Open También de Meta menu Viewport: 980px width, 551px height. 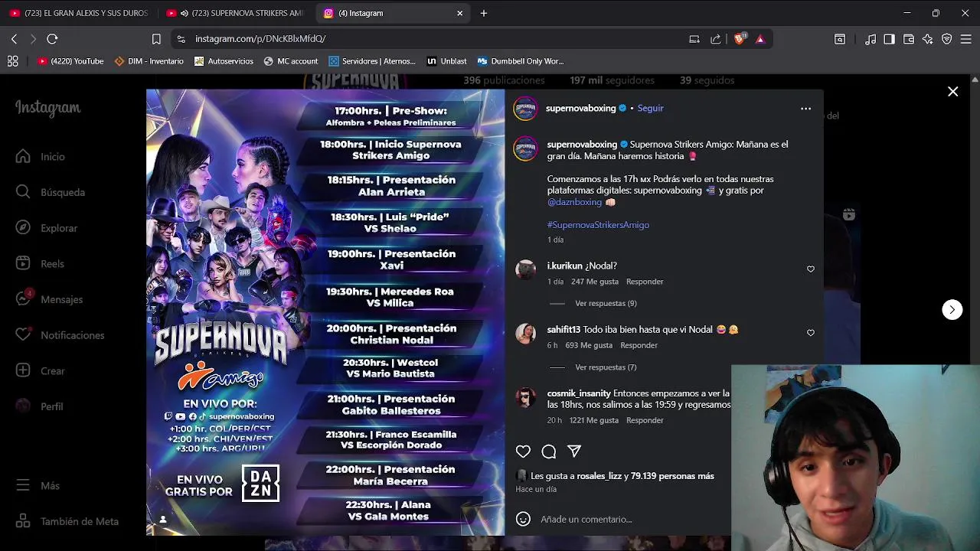pyautogui.click(x=67, y=521)
